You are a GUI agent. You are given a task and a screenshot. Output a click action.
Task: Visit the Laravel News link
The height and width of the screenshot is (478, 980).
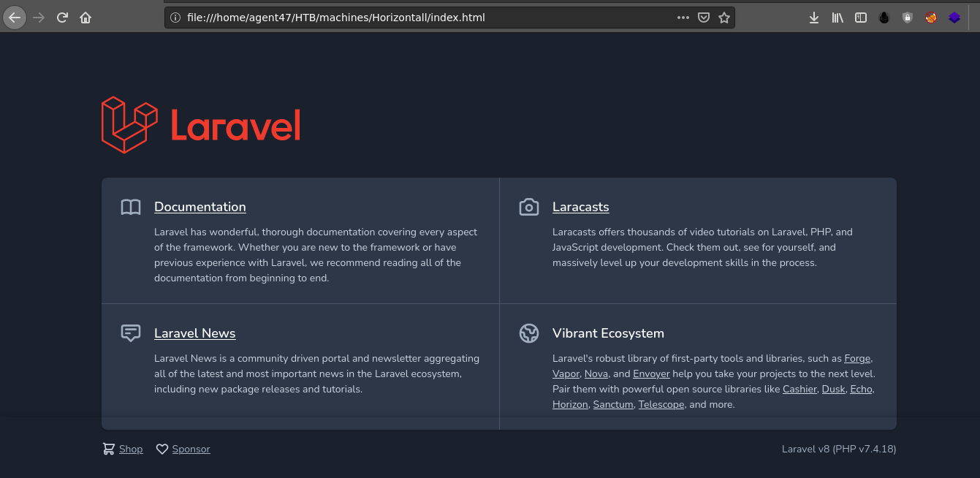[194, 333]
